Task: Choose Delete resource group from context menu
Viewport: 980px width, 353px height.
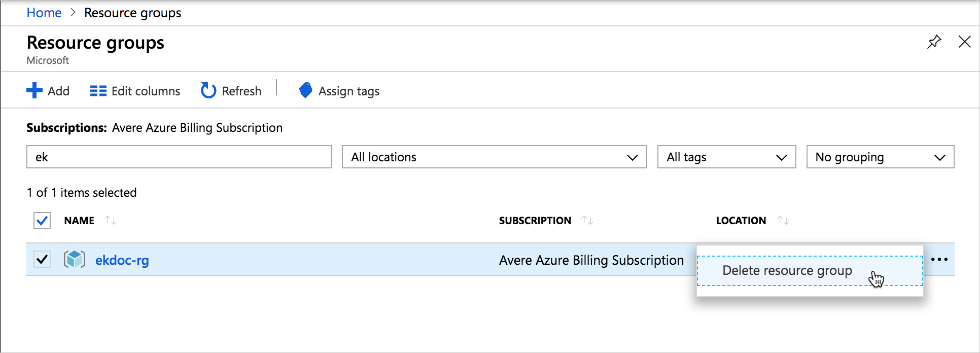Action: pos(787,271)
